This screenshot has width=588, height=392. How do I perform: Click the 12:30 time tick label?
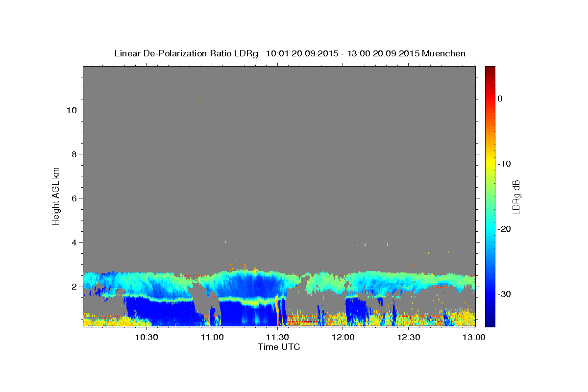(x=409, y=337)
